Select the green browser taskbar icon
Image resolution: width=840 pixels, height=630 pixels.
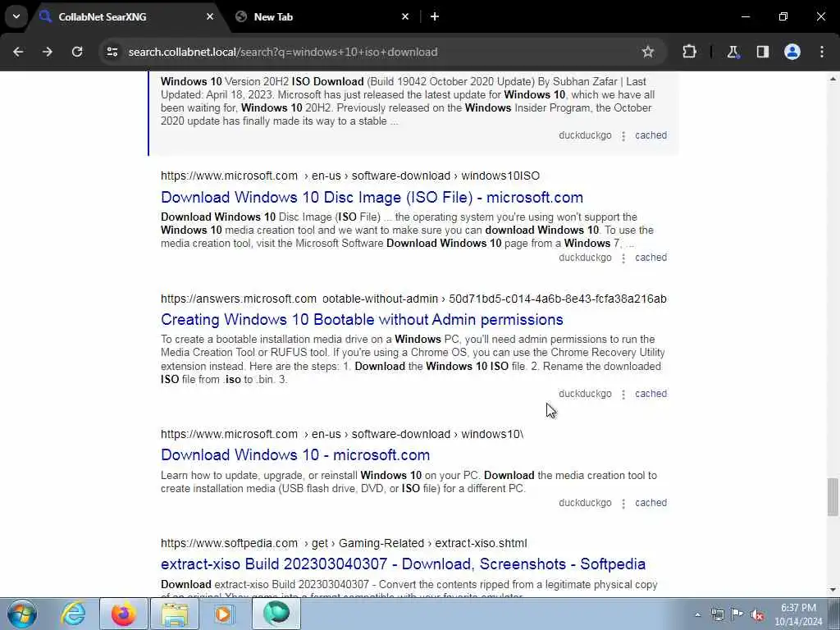click(x=276, y=614)
